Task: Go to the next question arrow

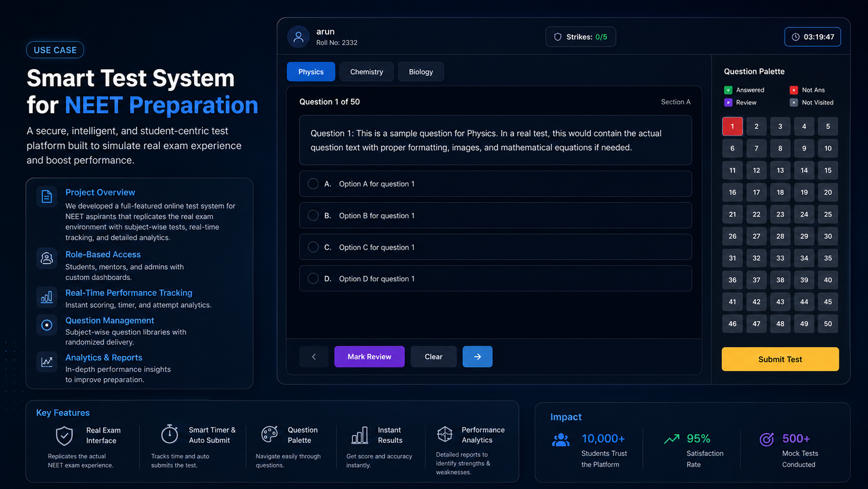Action: (477, 357)
